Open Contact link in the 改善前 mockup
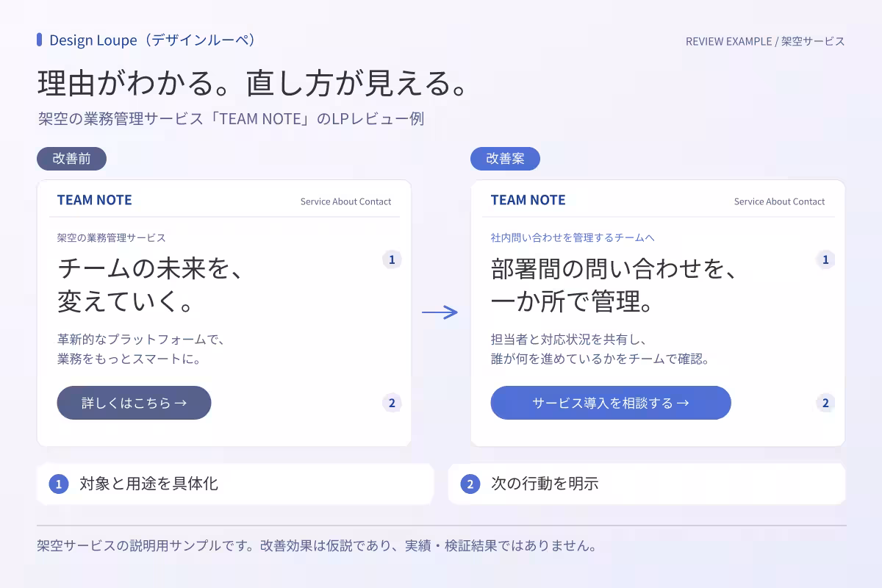The width and height of the screenshot is (882, 588). (376, 201)
